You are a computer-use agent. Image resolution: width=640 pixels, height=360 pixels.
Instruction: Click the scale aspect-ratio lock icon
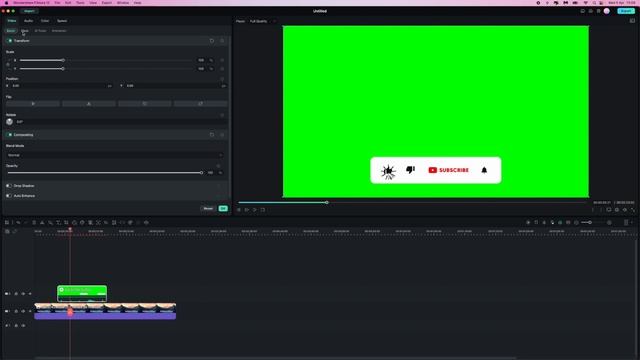(8, 64)
